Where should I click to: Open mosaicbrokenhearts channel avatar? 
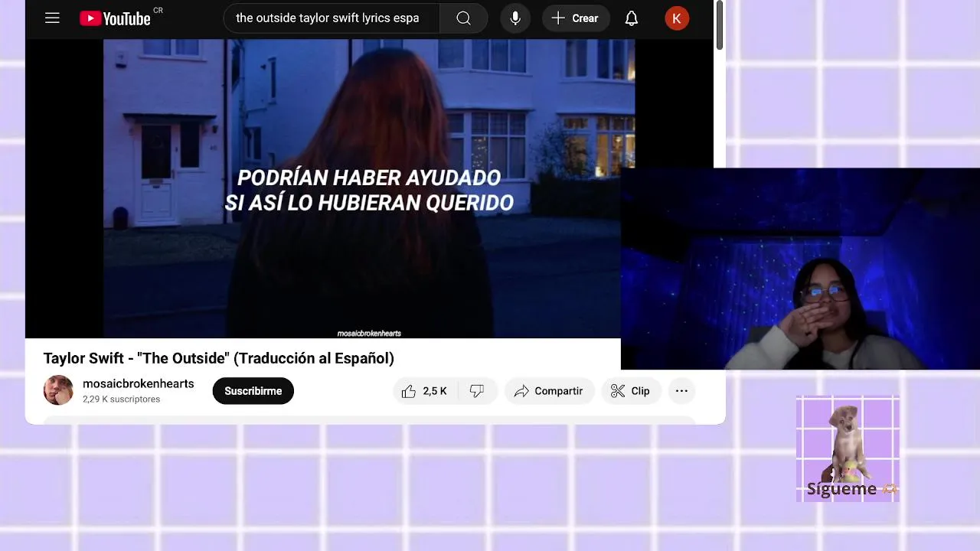(x=58, y=390)
